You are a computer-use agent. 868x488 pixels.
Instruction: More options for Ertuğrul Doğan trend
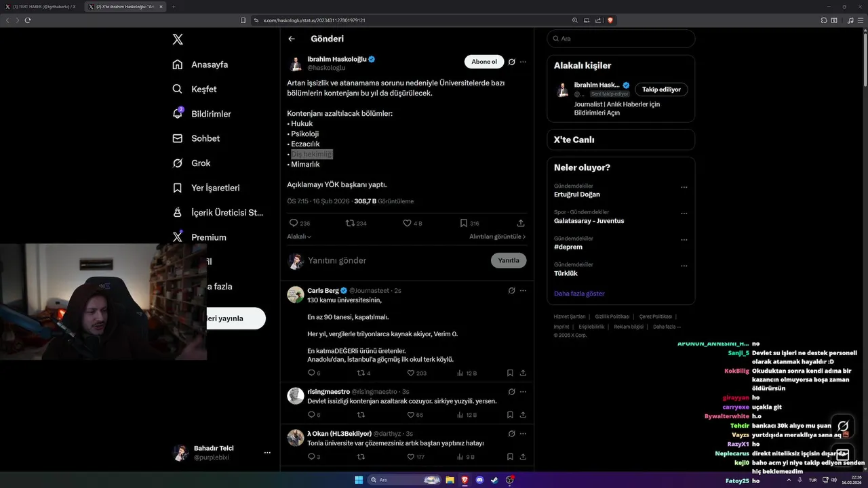tap(684, 187)
